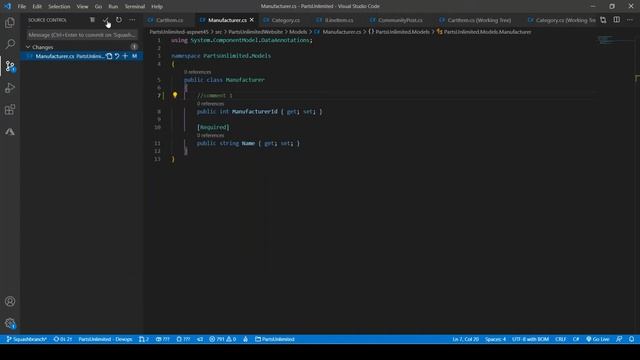Open file icon on Manufacturer.cs change row
Screen dimensions: 640x360
[x=109, y=56]
